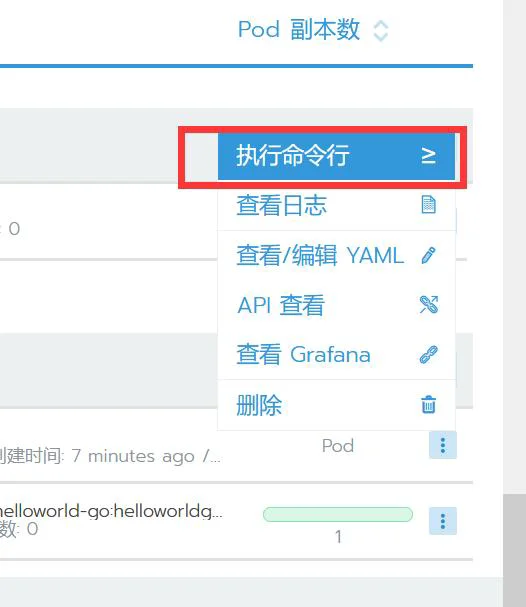The height and width of the screenshot is (607, 526).
Task: Choose 查看日志 in the context menu
Action: pyautogui.click(x=336, y=205)
